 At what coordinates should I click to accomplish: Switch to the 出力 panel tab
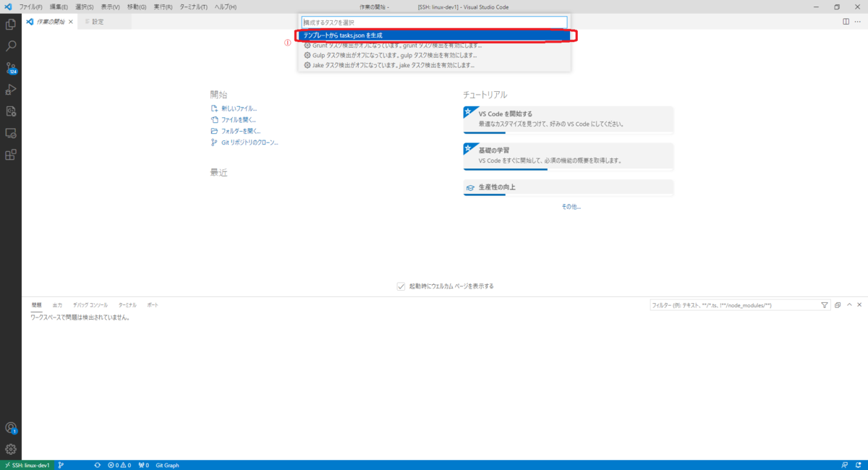click(58, 305)
